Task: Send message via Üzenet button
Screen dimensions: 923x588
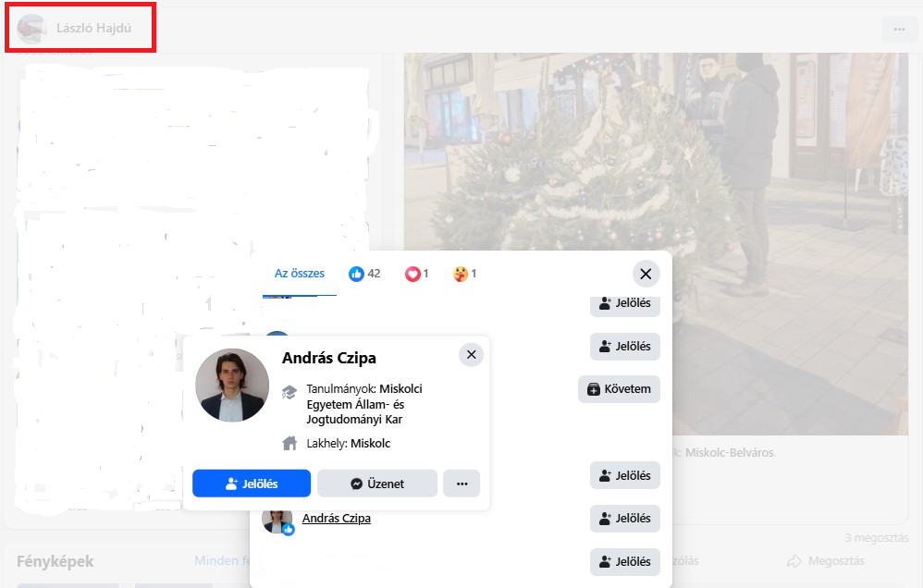Action: click(377, 484)
